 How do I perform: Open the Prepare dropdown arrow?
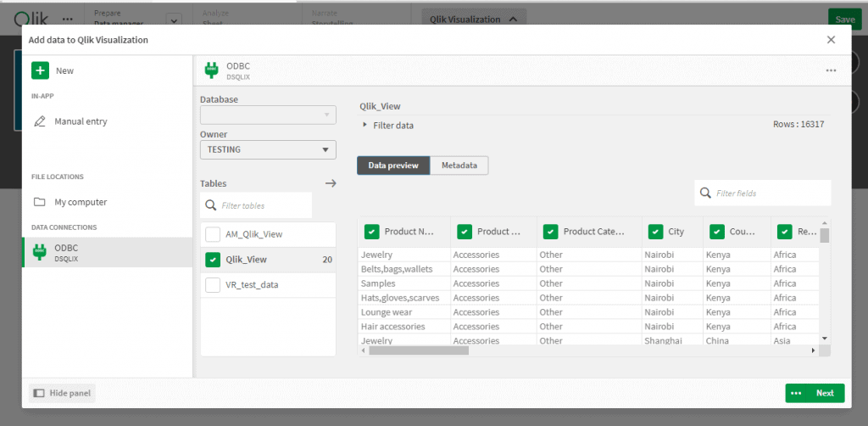(174, 20)
